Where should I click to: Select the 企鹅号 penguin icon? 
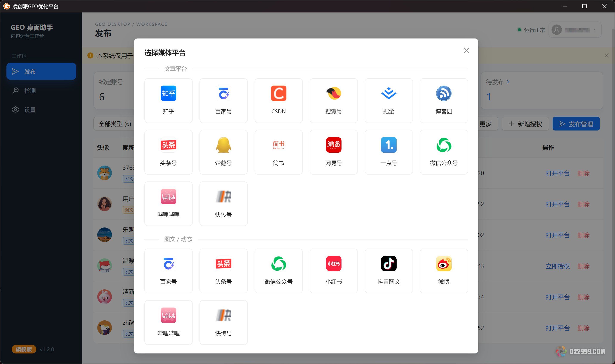[223, 145]
